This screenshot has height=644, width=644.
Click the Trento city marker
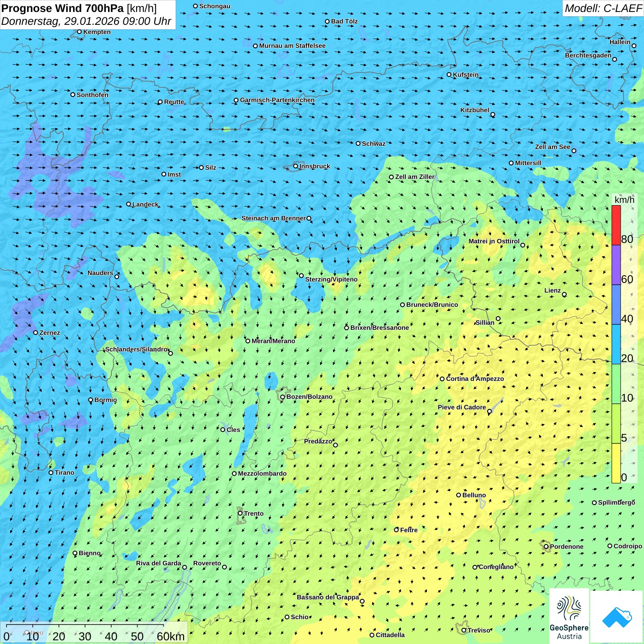point(240,513)
